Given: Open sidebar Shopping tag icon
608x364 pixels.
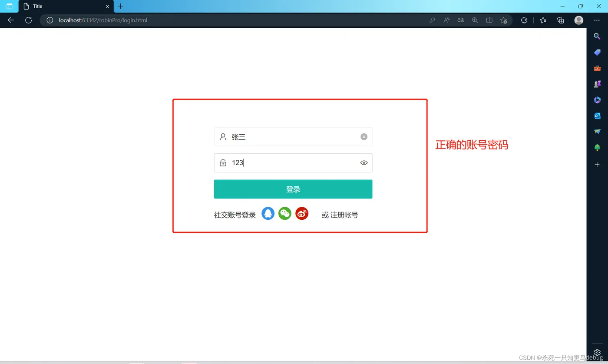Looking at the screenshot, I should click(597, 53).
